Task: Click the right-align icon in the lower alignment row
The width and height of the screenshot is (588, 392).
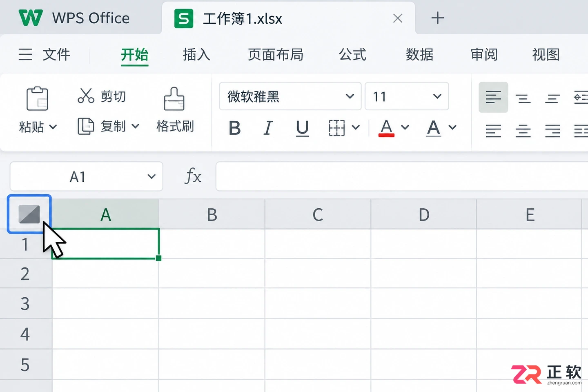Action: pos(552,131)
